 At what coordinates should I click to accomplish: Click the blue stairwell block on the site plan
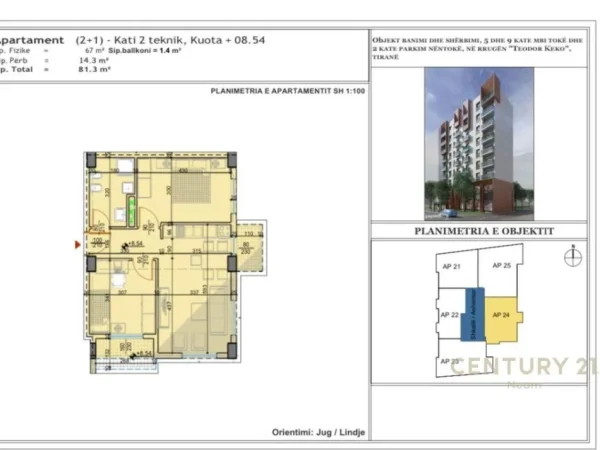(x=478, y=318)
